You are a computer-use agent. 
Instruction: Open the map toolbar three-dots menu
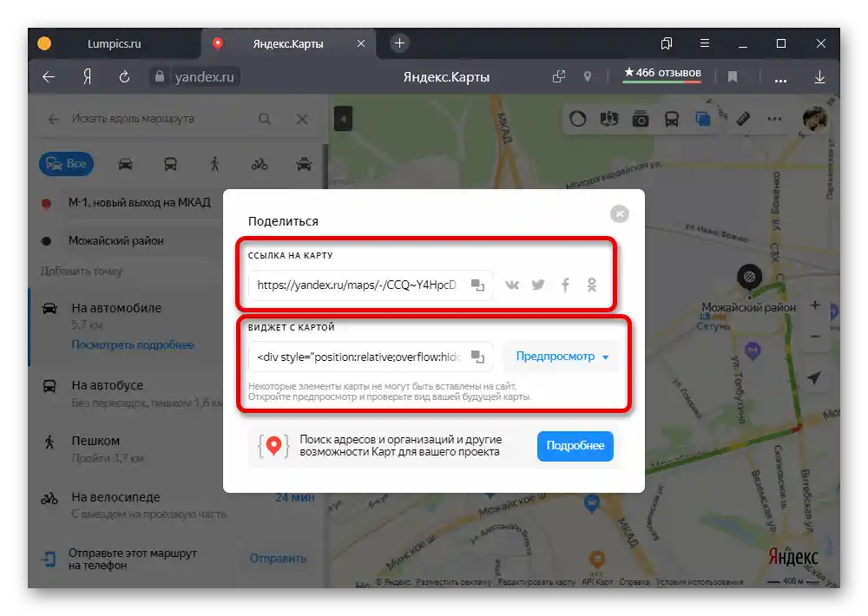[774, 119]
